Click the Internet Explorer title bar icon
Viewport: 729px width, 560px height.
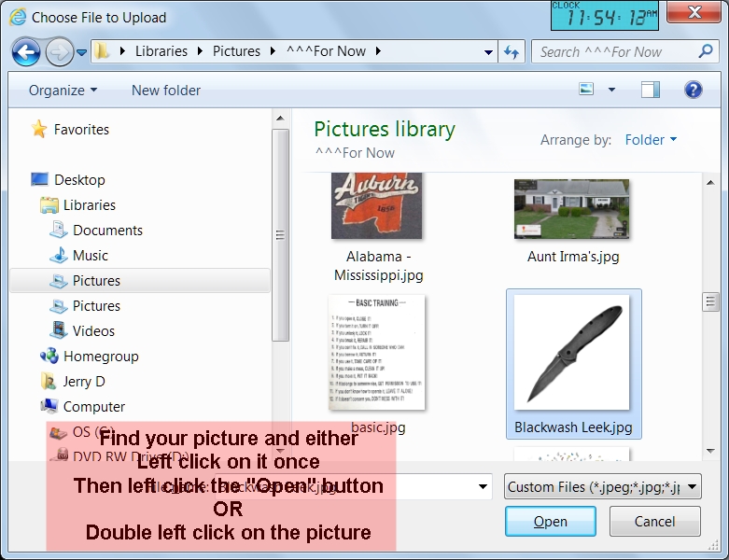pos(18,17)
